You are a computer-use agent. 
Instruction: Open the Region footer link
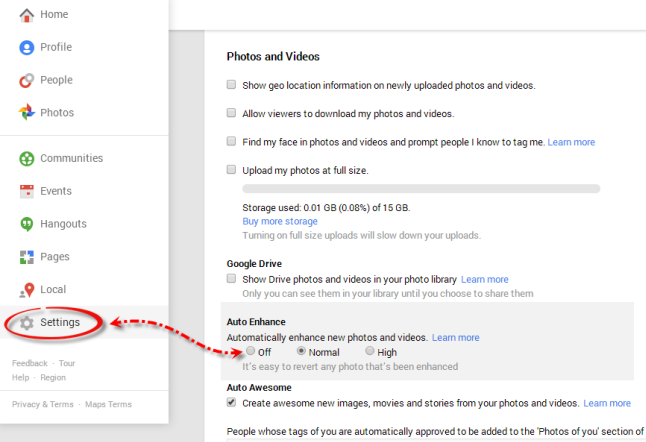[x=53, y=378]
